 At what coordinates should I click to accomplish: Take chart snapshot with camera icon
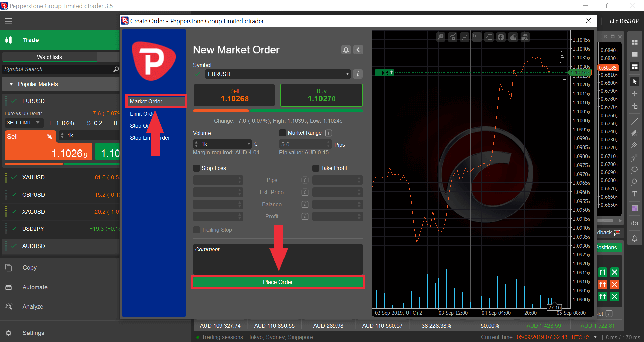pos(635,223)
